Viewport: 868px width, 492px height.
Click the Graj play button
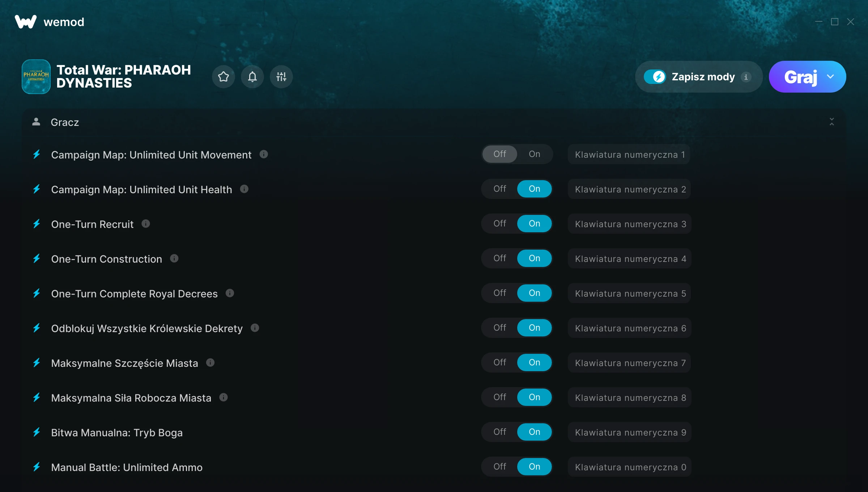(x=800, y=77)
